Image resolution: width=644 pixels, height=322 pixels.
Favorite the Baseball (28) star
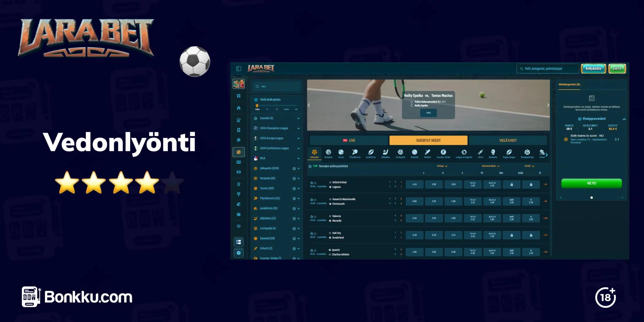pyautogui.click(x=294, y=239)
